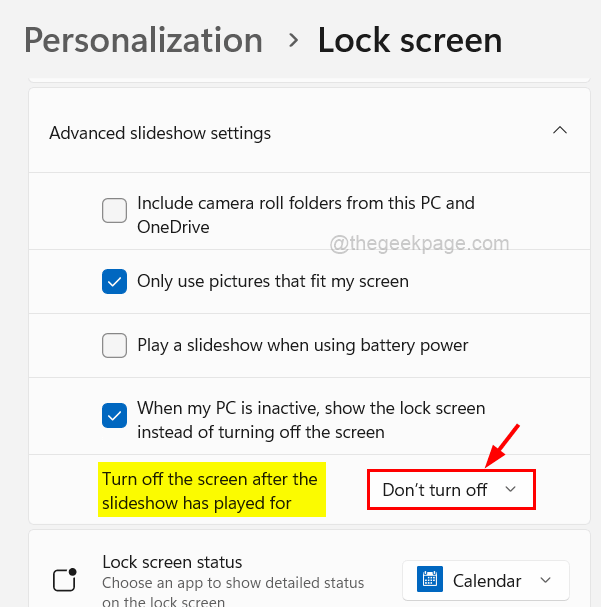Tick Play a slideshow when using battery power
Viewport: 601px width, 607px height.
coord(114,345)
